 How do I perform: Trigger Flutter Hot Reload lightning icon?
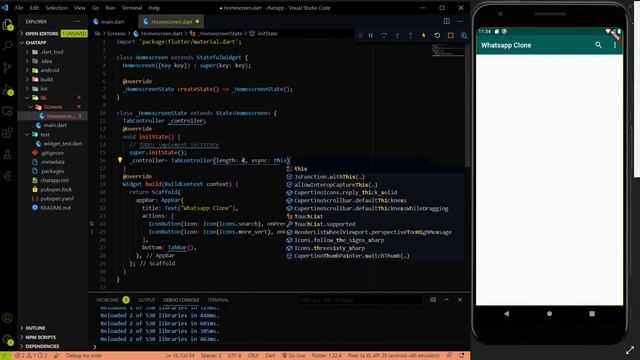click(424, 36)
